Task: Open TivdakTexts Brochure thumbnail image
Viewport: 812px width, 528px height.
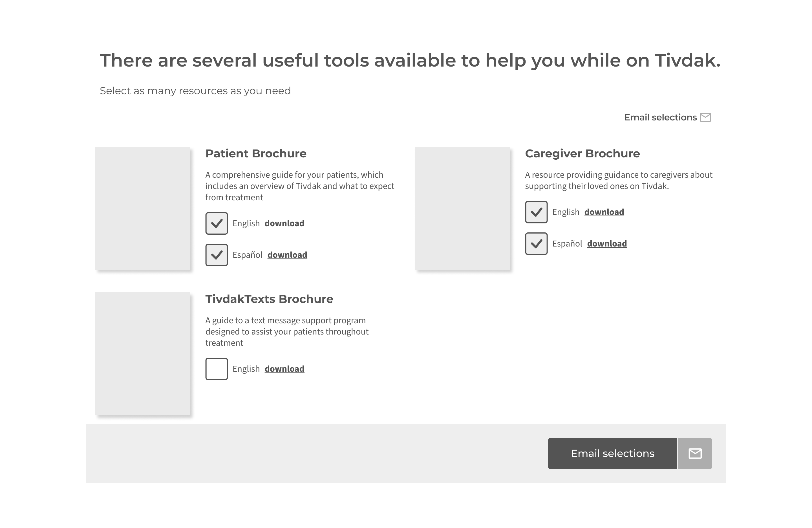Action: tap(143, 354)
